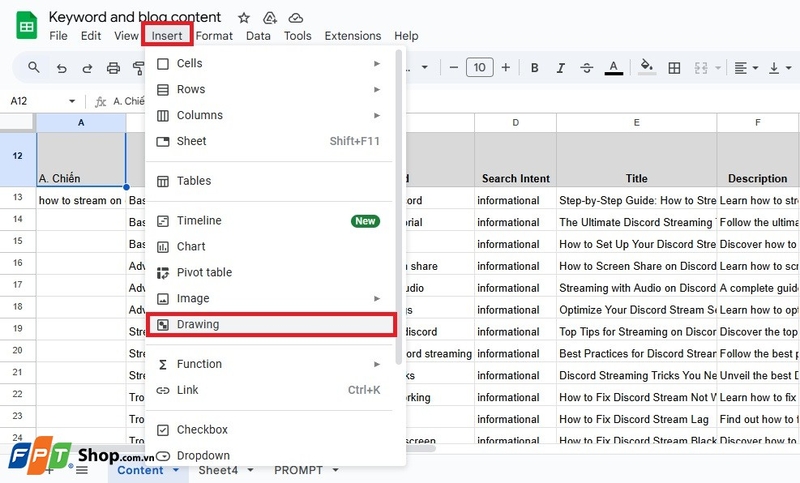800x483 pixels.
Task: Toggle italic formatting
Action: [x=560, y=67]
